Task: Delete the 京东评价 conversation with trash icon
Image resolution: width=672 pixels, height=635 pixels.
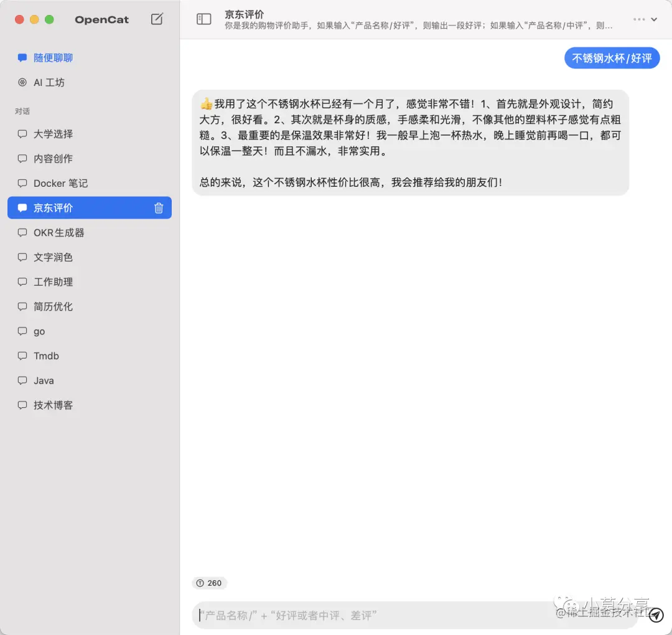Action: (159, 208)
